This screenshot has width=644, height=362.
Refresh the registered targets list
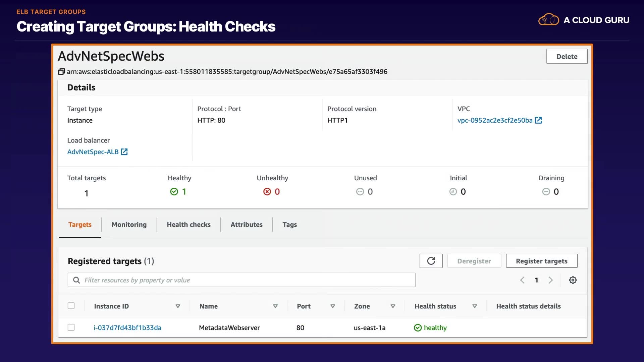431,261
